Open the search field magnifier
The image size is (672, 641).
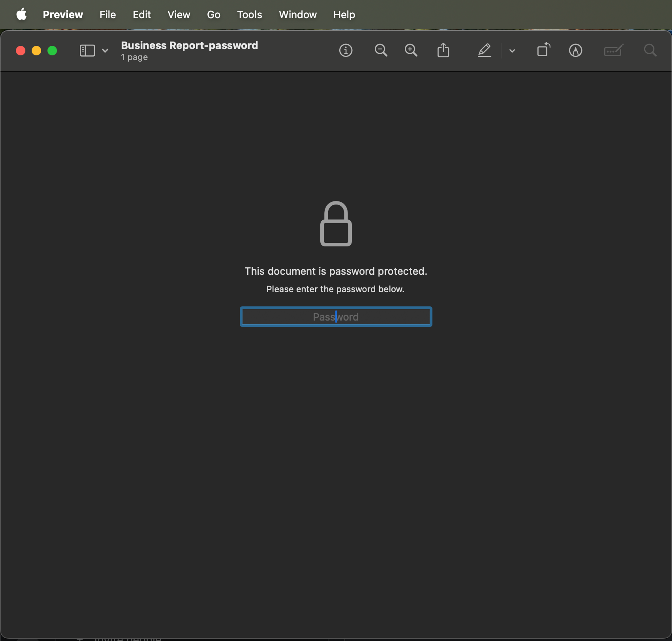point(650,51)
